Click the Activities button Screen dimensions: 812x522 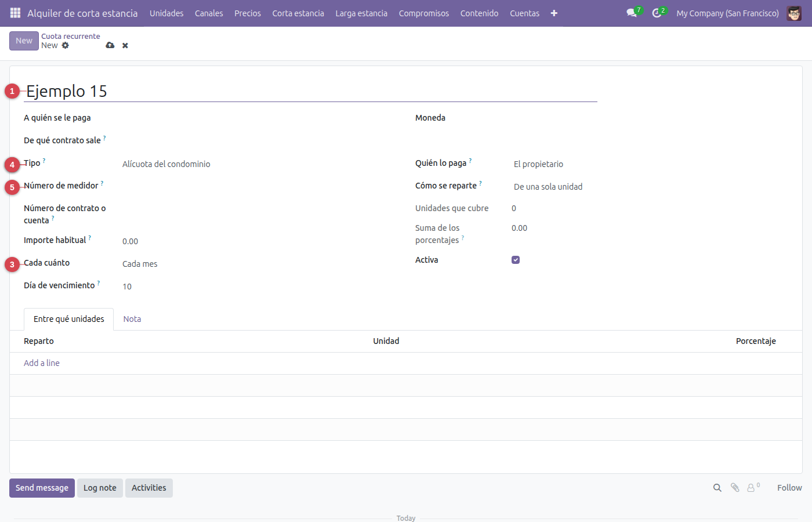(x=149, y=488)
